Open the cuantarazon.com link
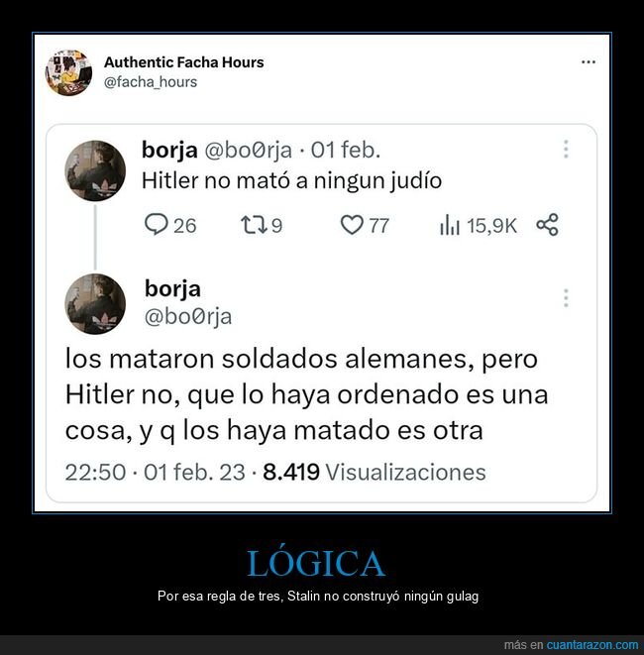This screenshot has height=655, width=644. point(592,644)
